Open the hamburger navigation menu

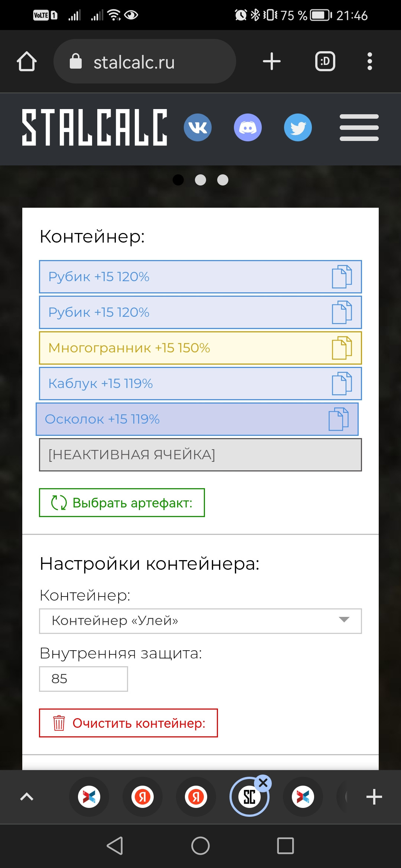coord(359,127)
